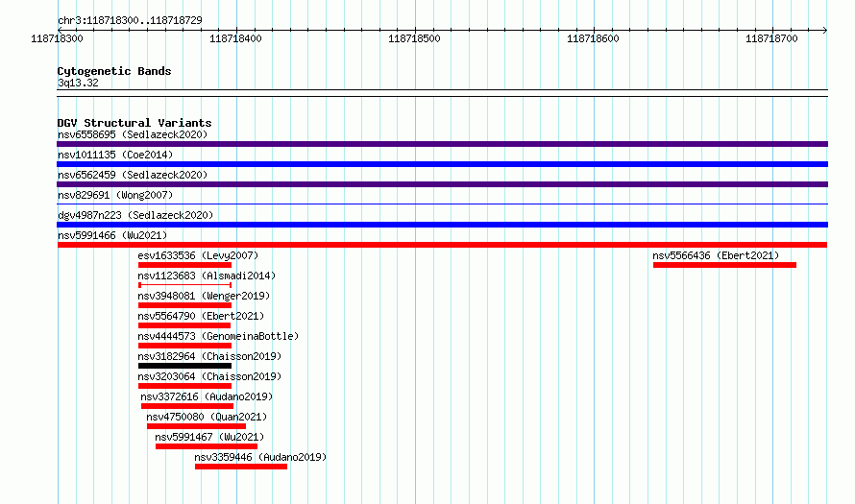The image size is (855, 504).
Task: Open nsv3372616 (Audano2019) variant label
Action: 207,396
